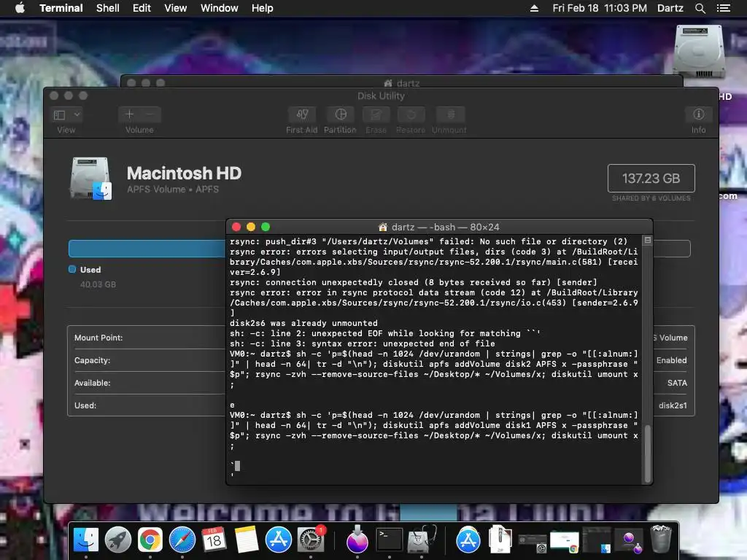Image resolution: width=747 pixels, height=560 pixels.
Task: Click the macOS installer icon in the Dock
Action: pos(357,540)
